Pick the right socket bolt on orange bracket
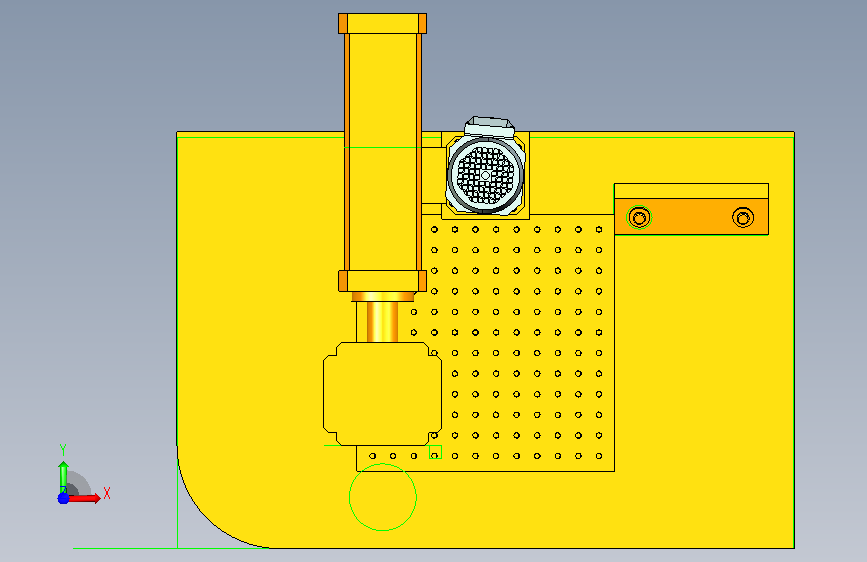Image resolution: width=867 pixels, height=562 pixels. coord(743,217)
